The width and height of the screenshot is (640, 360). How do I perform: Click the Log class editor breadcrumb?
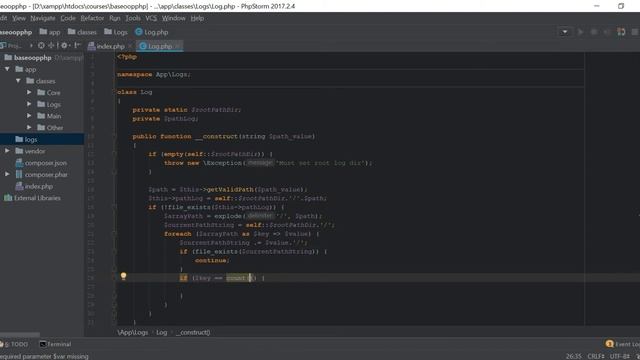point(162,332)
